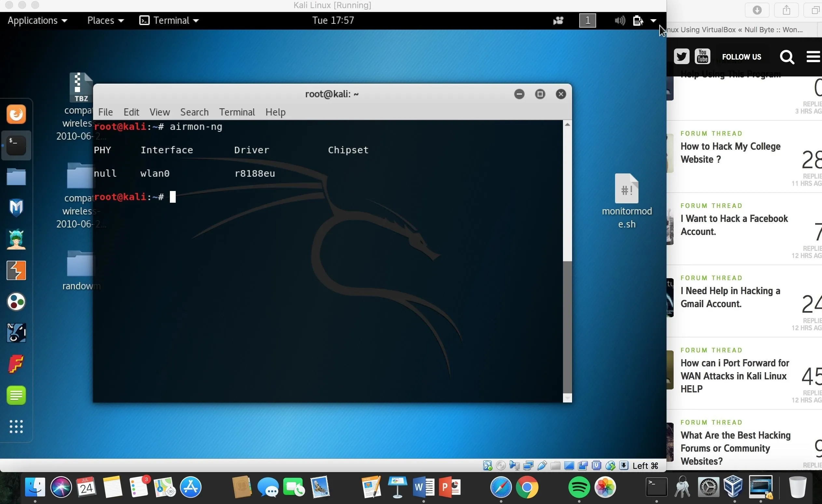This screenshot has width=822, height=504.
Task: Open the terminal's Edit menu
Action: click(131, 112)
